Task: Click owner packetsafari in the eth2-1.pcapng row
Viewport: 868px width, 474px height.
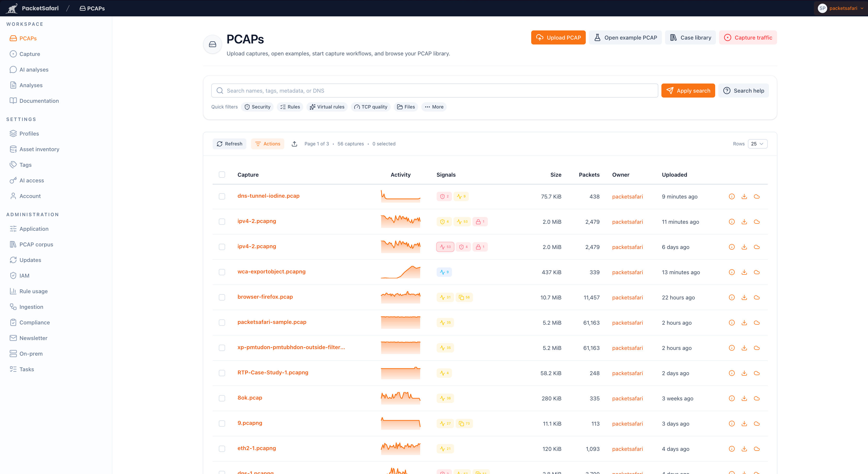Action: [x=627, y=449]
